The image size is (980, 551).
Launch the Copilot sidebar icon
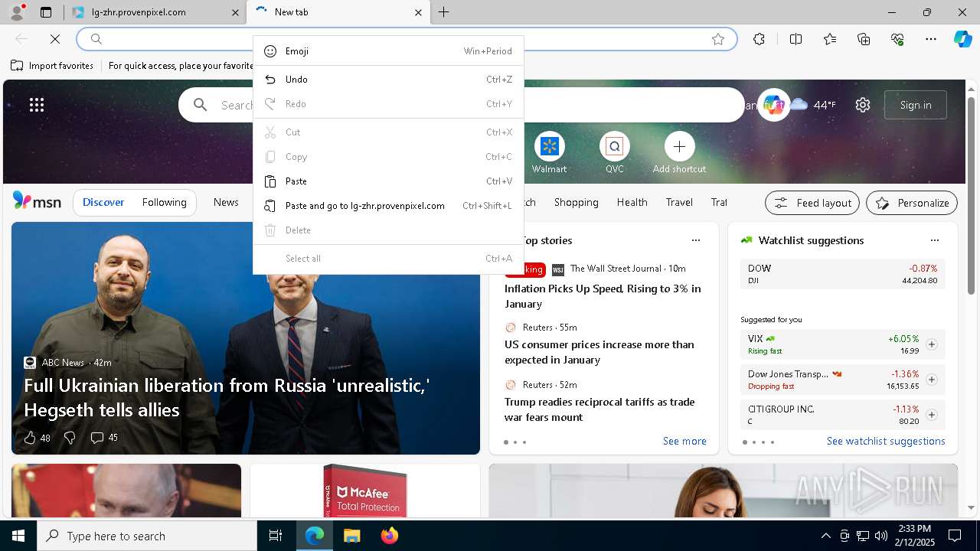(963, 39)
